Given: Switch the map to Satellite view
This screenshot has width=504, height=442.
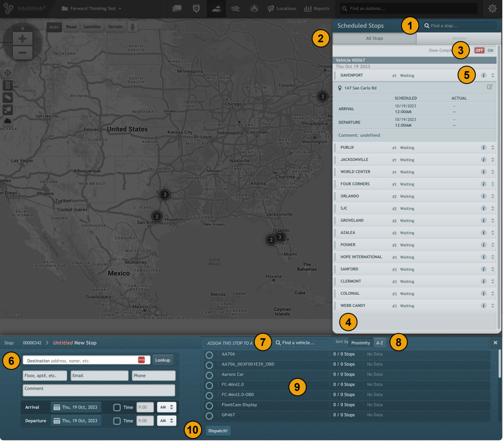Looking at the screenshot, I should [92, 27].
